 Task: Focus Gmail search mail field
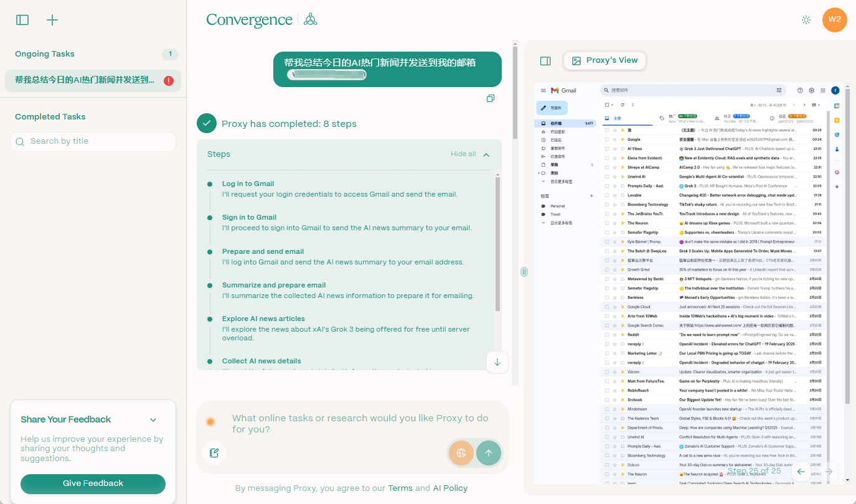click(692, 90)
